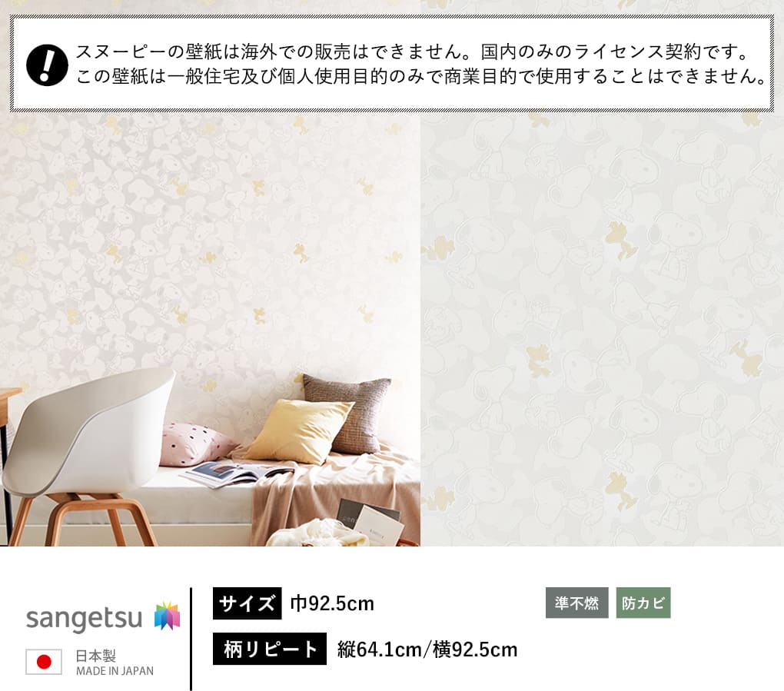
Task: Click the 縦64.1cm/横92.5cm repeat value
Action: click(x=427, y=649)
